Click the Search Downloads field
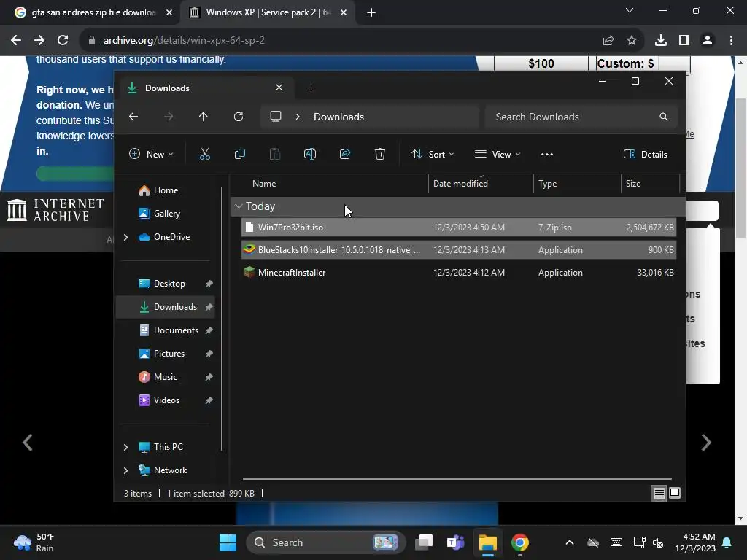 tap(581, 117)
